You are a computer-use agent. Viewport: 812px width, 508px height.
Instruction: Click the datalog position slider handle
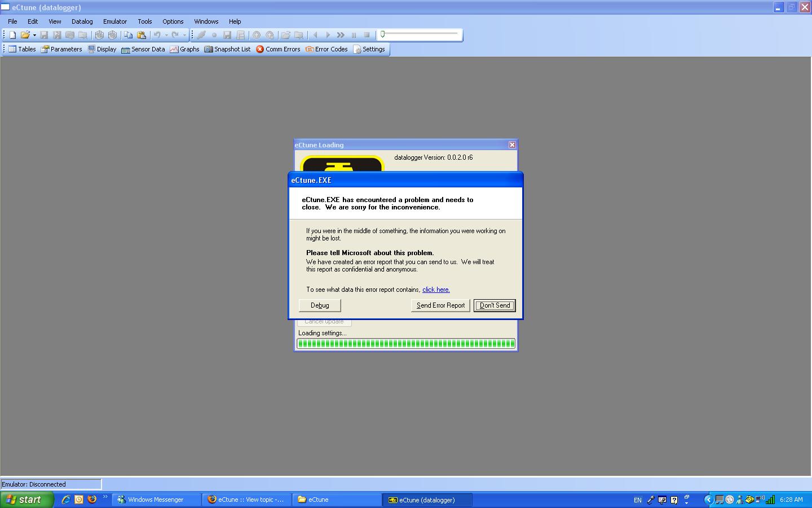383,34
